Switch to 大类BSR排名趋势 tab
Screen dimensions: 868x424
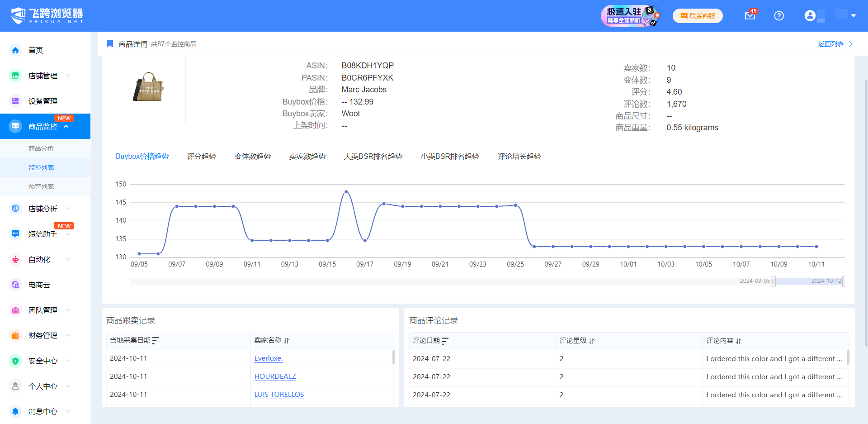click(373, 156)
